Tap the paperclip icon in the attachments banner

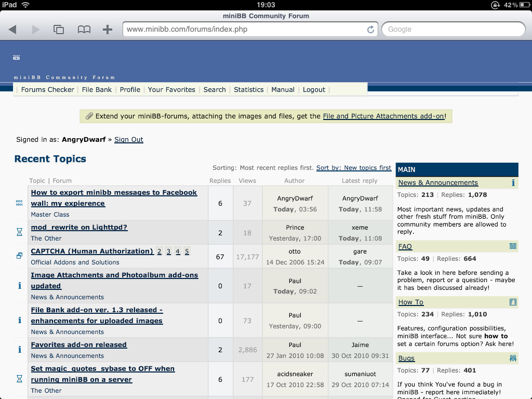[89, 116]
